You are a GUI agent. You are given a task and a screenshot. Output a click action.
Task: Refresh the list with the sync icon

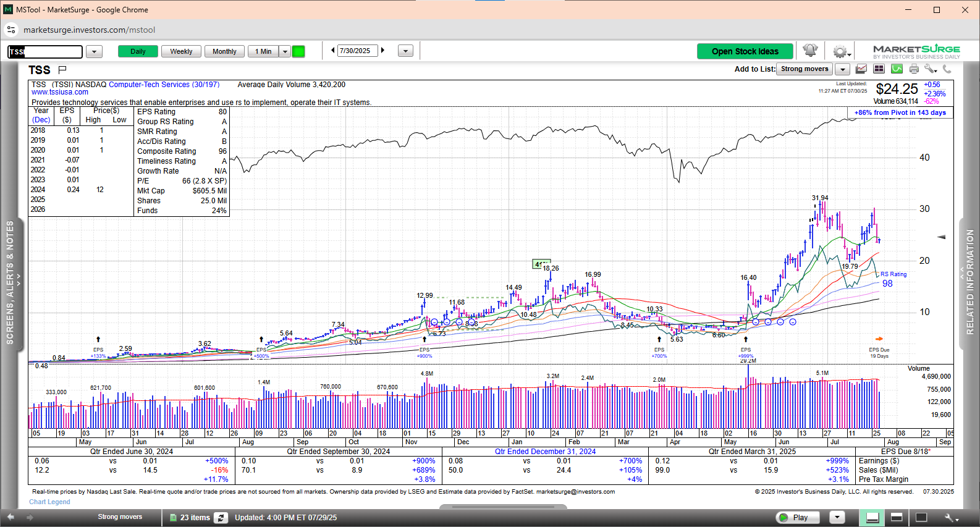tap(221, 518)
